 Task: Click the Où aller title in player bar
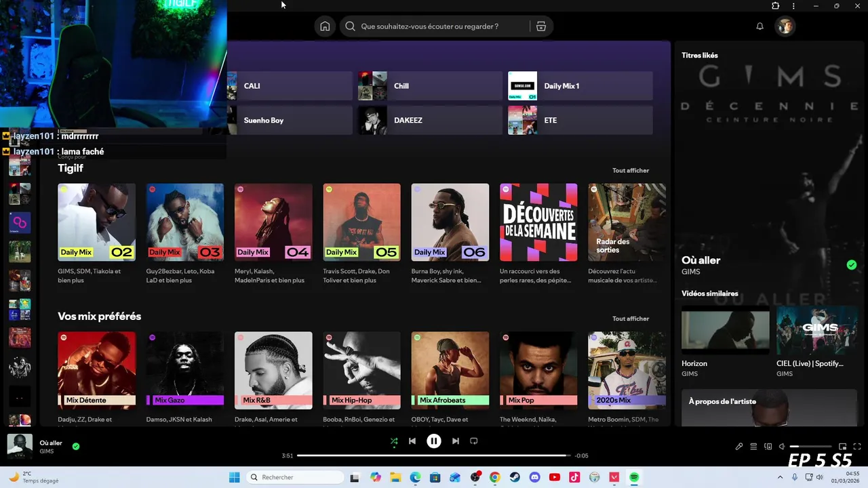coord(51,443)
